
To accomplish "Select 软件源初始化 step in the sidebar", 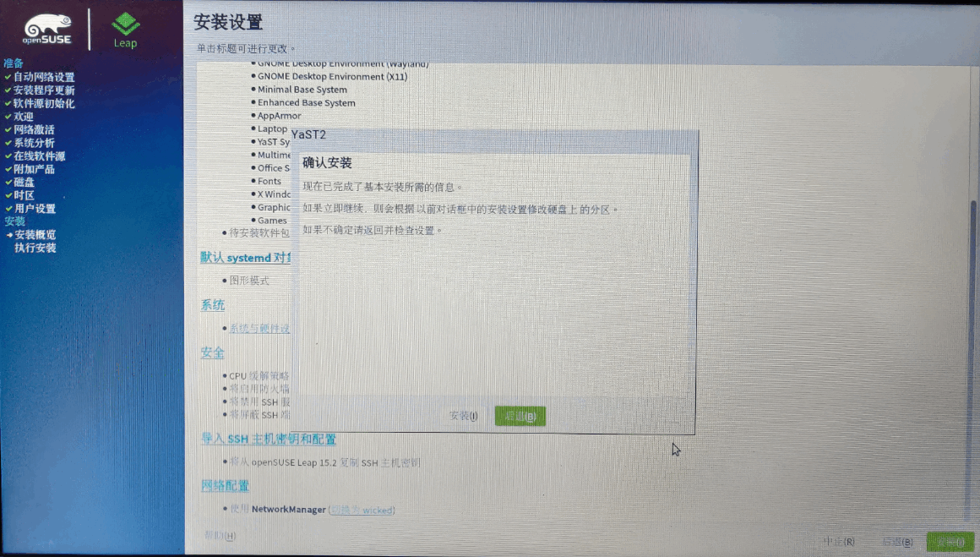I will coord(44,103).
